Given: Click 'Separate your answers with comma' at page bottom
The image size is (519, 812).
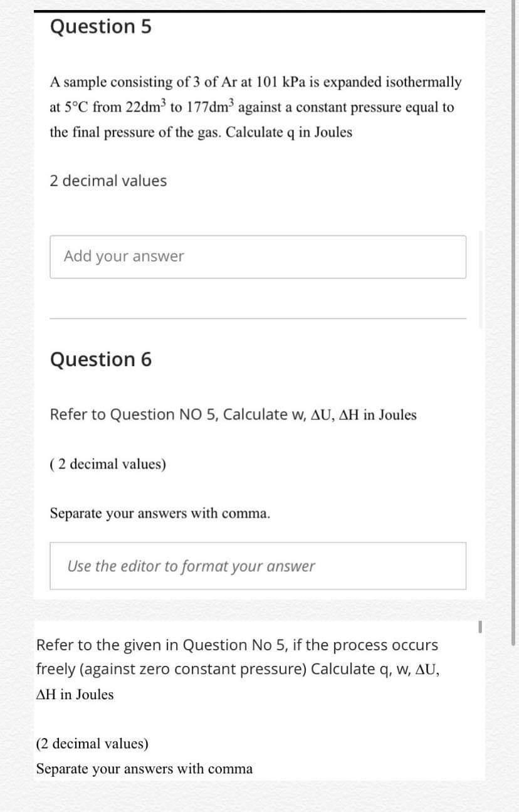Looking at the screenshot, I should (145, 768).
